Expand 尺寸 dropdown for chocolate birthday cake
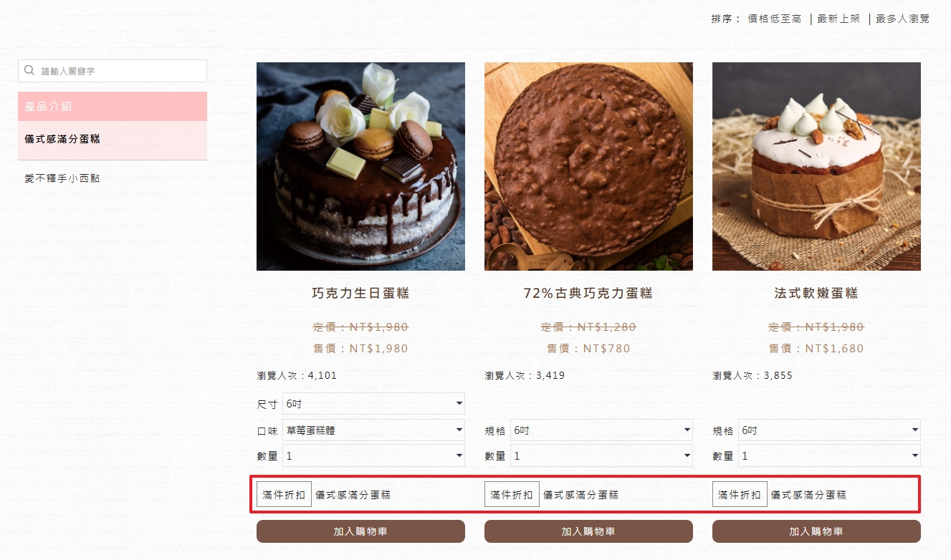The image size is (951, 560). tap(373, 404)
